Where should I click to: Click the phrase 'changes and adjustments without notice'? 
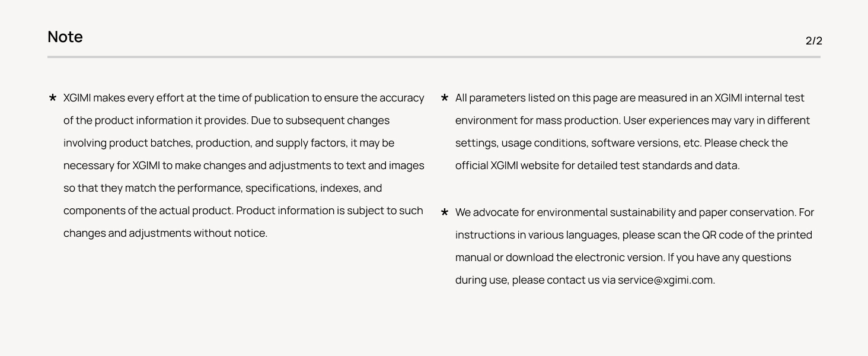[165, 233]
